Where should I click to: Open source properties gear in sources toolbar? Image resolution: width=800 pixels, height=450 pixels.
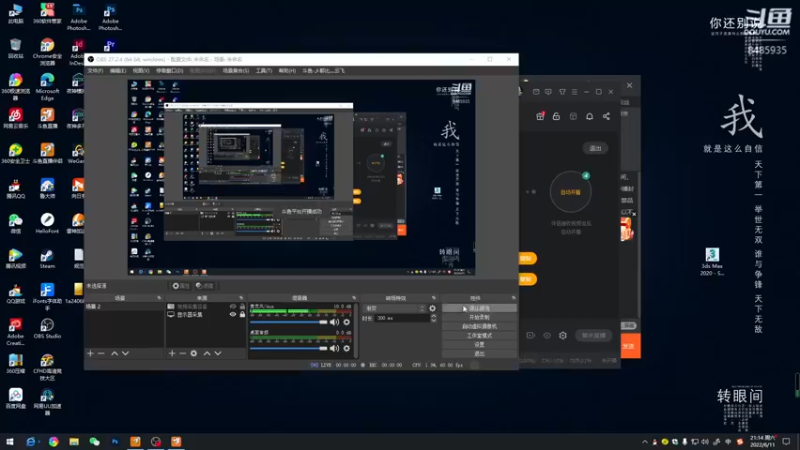coord(194,353)
